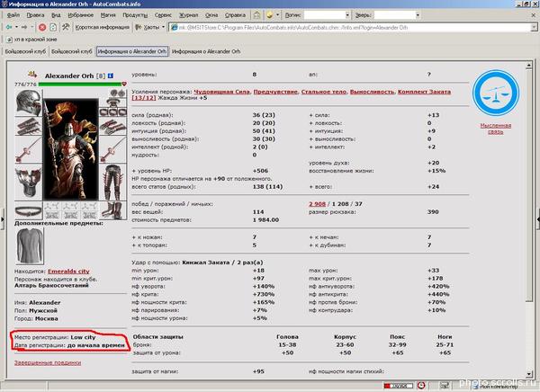This screenshot has width=540, height=392.
Task: Click the helmet equipment slot
Action: coord(29,102)
